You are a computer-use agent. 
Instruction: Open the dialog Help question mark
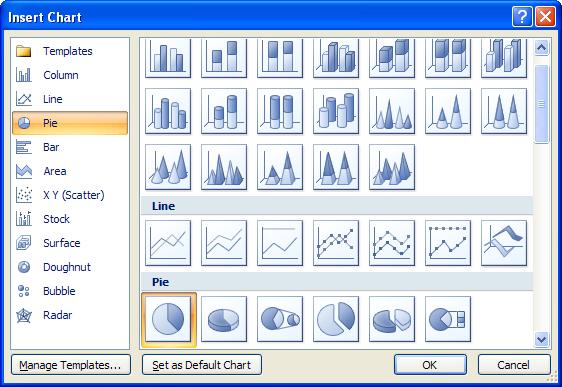522,16
